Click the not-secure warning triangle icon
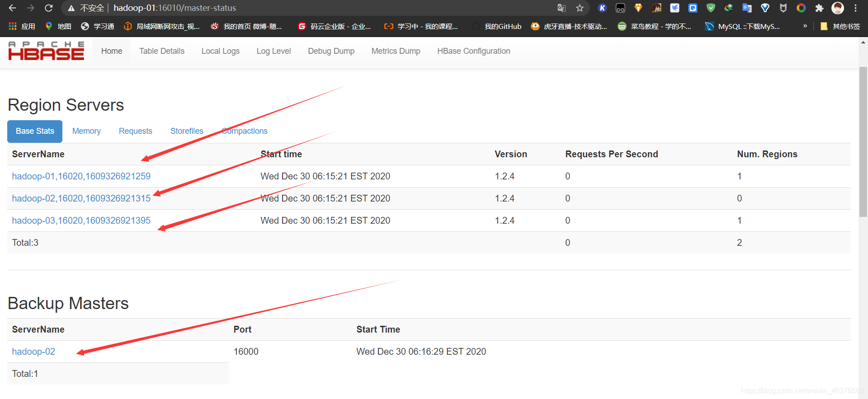Image resolution: width=868 pixels, height=399 pixels. click(x=71, y=8)
